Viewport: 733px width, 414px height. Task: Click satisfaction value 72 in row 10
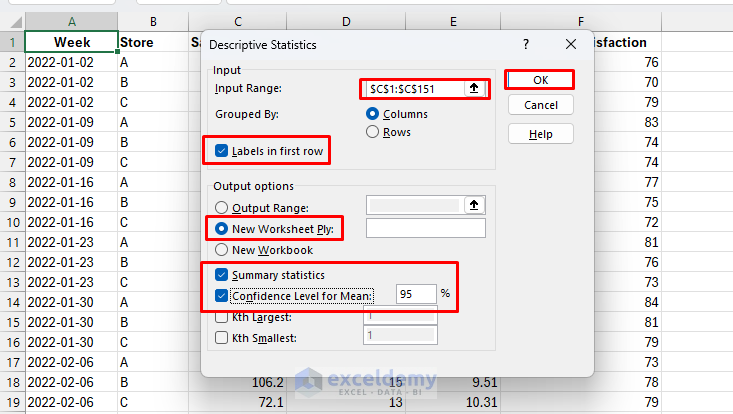pos(627,222)
